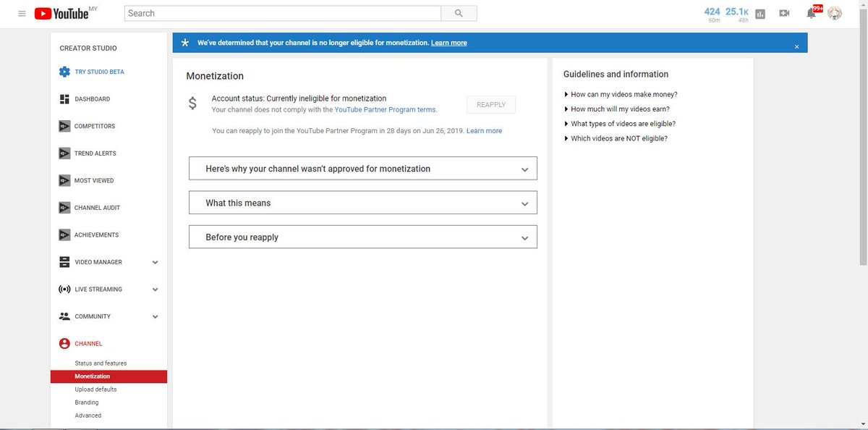Dismiss the blue monetization banner
Screen dimensions: 868x430
click(x=796, y=46)
